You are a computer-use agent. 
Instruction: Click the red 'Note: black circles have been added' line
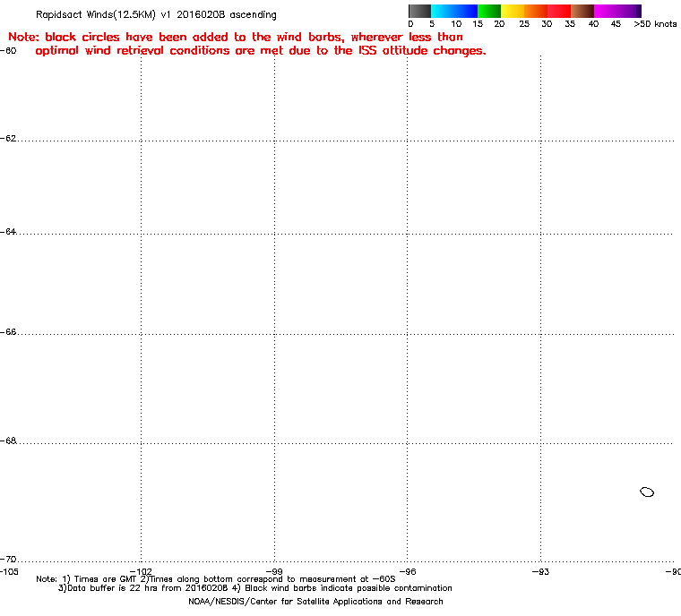tap(236, 37)
